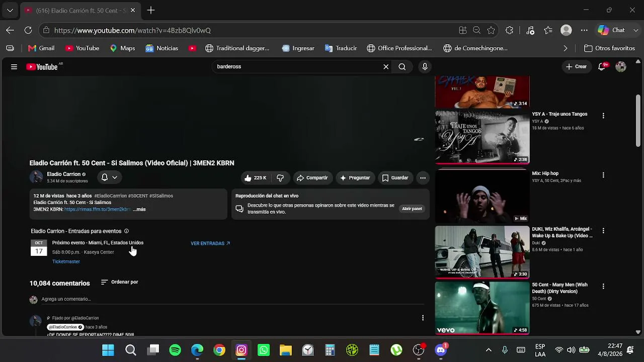Go back in the browser
Screen dimensions: 644x362
[10, 30]
